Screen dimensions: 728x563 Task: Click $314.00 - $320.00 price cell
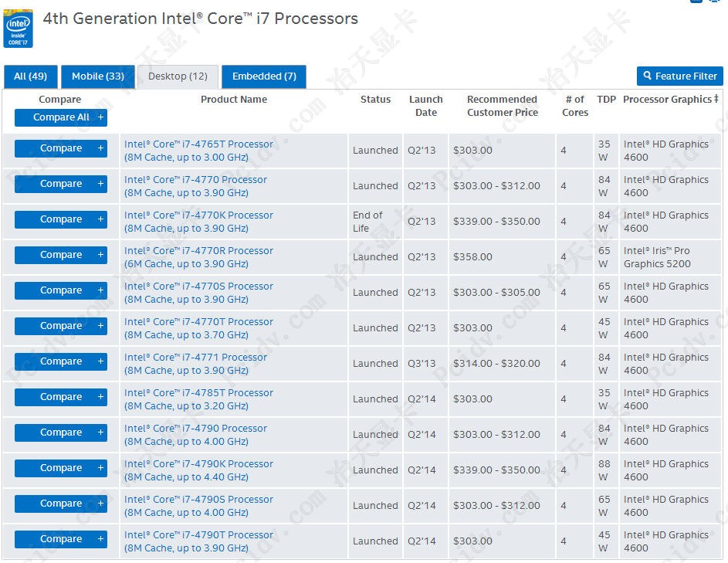point(497,364)
